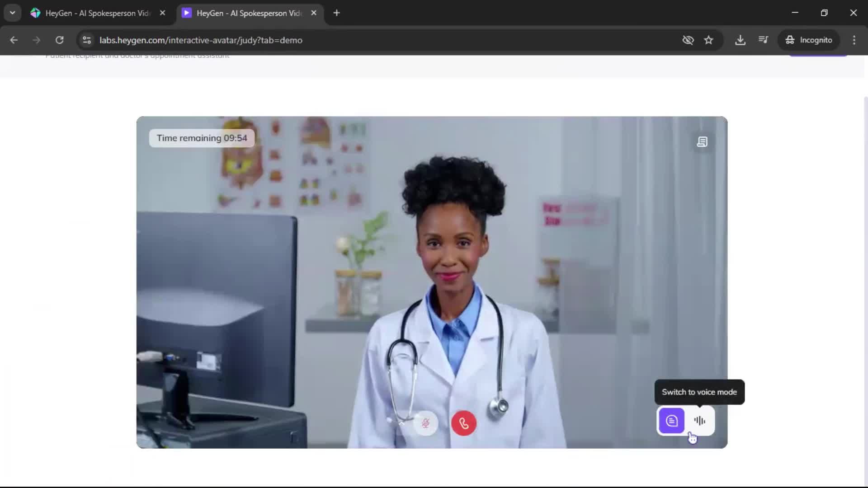This screenshot has height=488, width=868.
Task: Switch to the first HeyGen tab
Action: click(x=97, y=13)
